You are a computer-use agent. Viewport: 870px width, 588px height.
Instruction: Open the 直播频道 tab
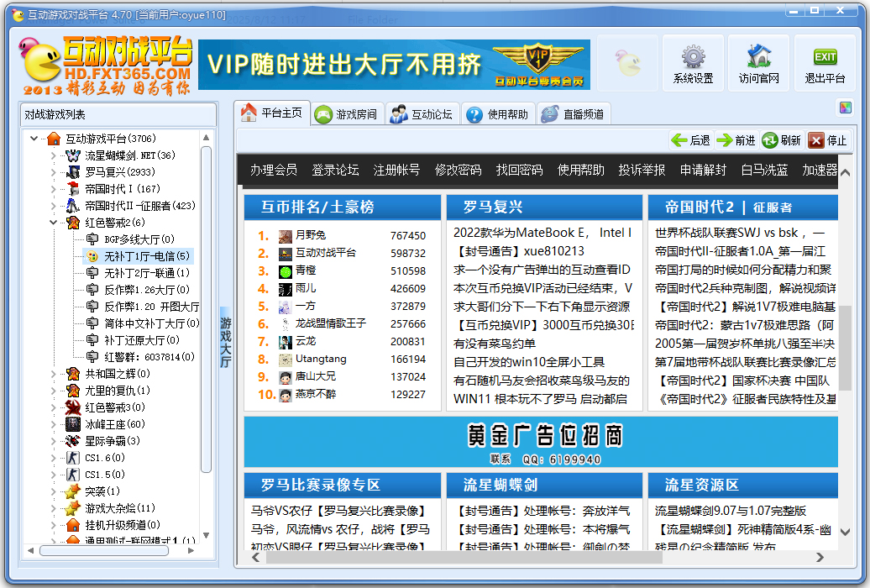click(574, 114)
